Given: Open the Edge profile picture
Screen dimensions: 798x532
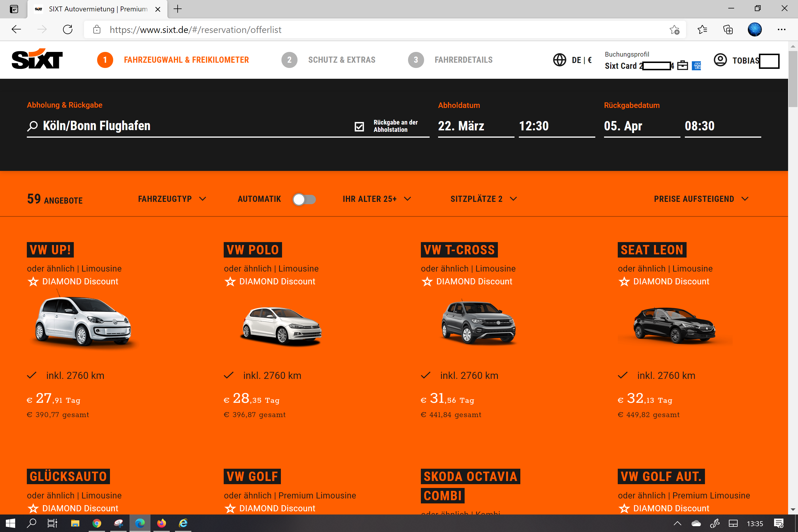Looking at the screenshot, I should click(x=755, y=29).
